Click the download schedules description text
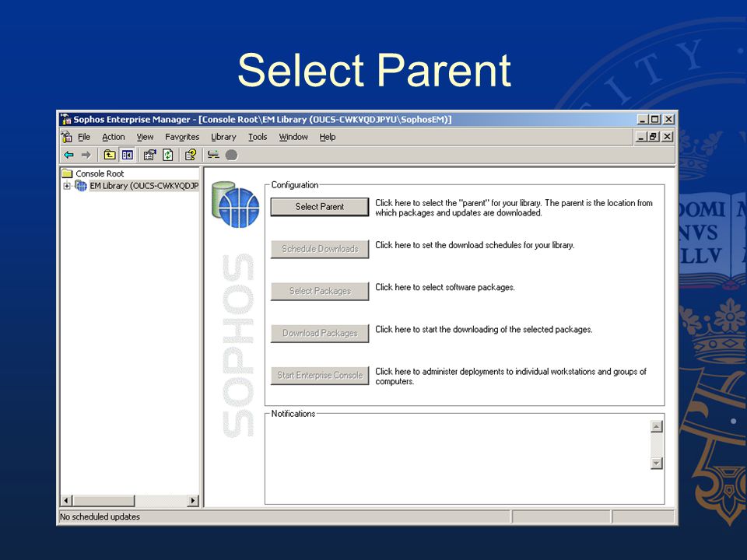Screen dimensions: 747x560 475,245
